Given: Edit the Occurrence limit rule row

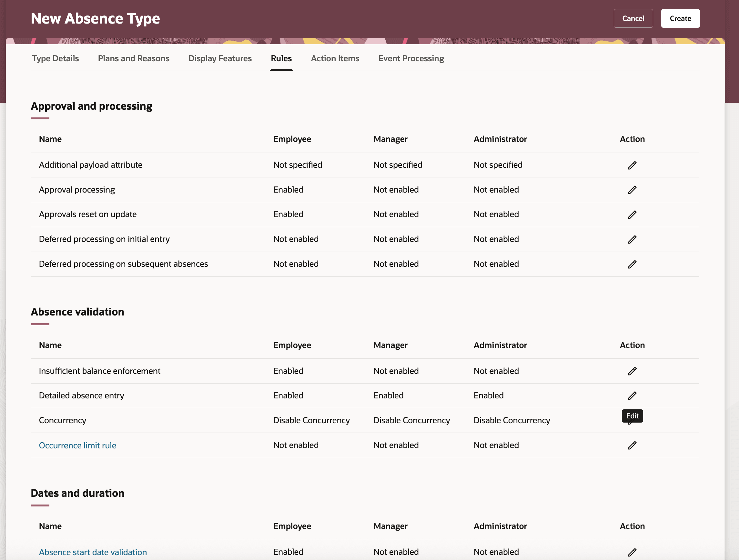Looking at the screenshot, I should click(x=632, y=445).
